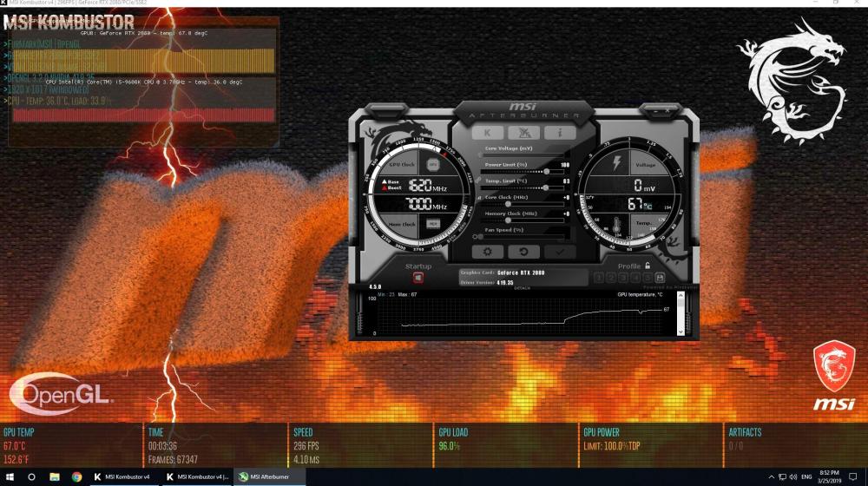Select profile slot 2 in Afterburner
Screen dimensions: 868x486
[611, 278]
